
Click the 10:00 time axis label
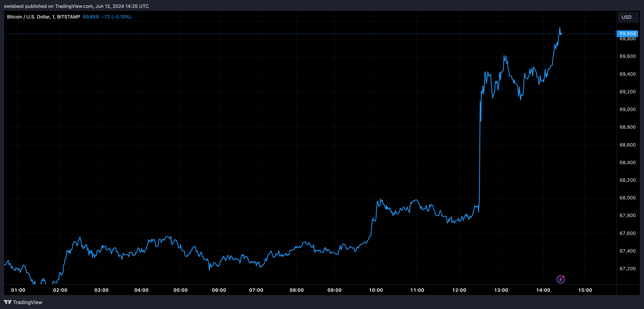tap(376, 290)
